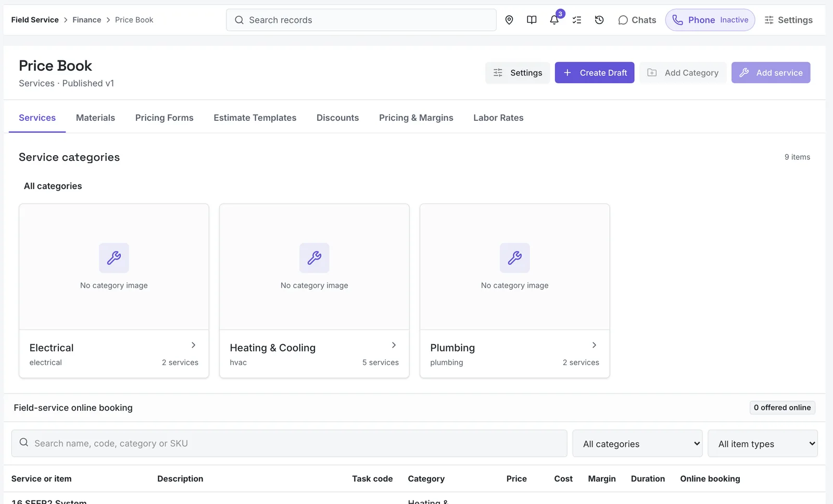Click the 'Duration' column header
Viewport: 833px width, 504px height.
pos(648,478)
